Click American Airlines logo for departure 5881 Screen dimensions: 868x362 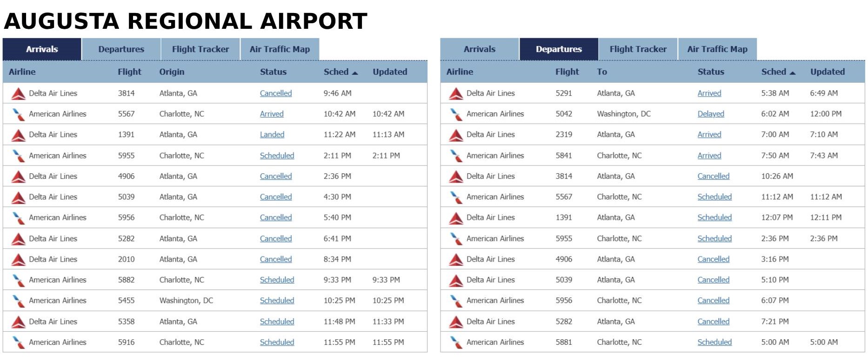[456, 342]
